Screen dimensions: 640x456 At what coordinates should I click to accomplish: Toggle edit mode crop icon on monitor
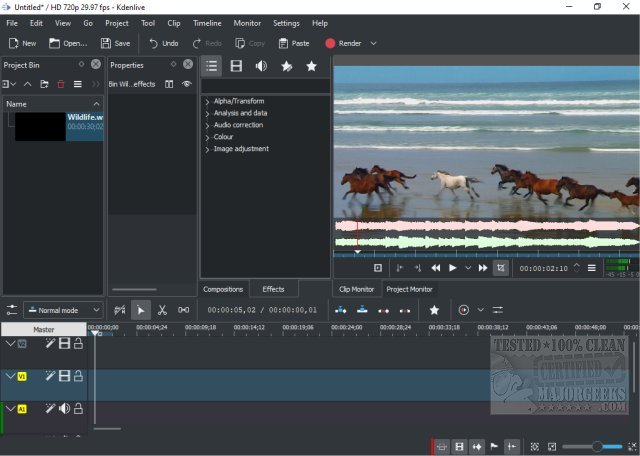tap(500, 268)
